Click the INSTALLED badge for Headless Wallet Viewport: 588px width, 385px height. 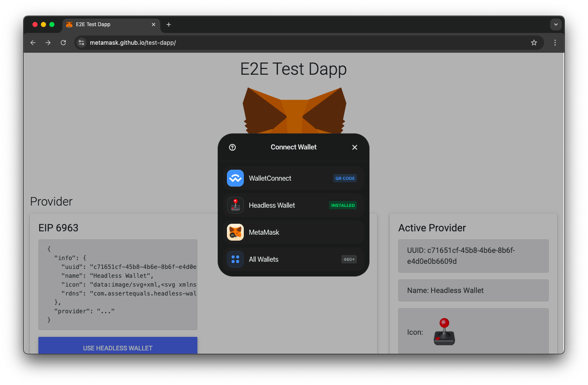(343, 205)
